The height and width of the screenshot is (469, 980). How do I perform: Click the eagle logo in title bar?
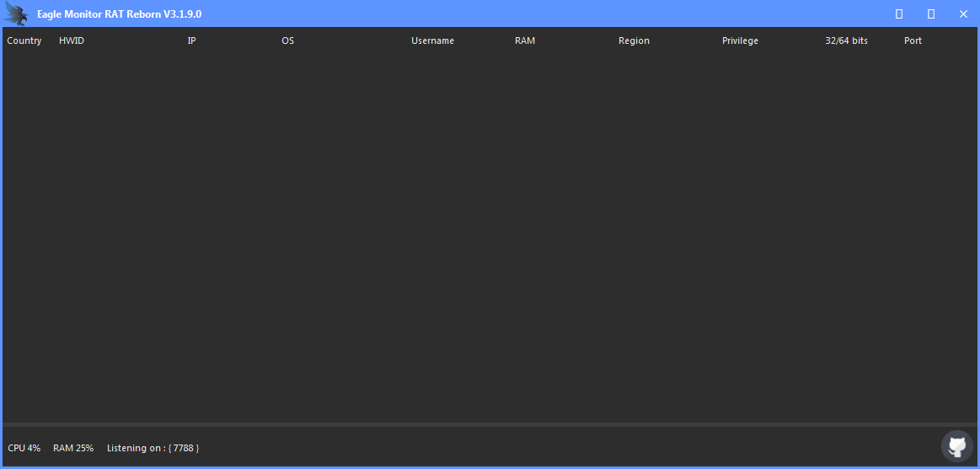[17, 14]
